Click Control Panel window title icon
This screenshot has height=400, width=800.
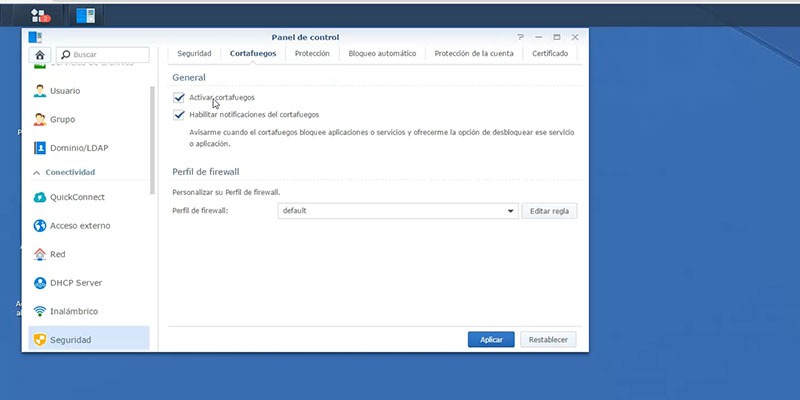pos(35,37)
